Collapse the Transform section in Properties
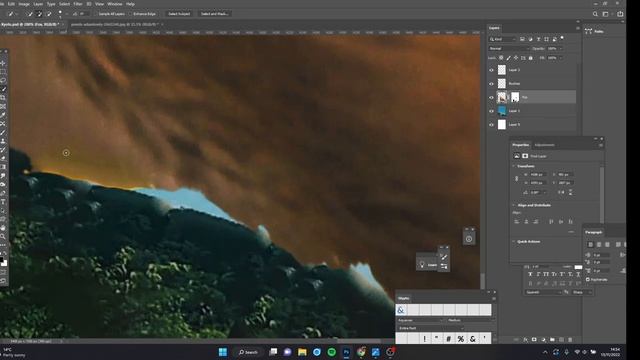 click(x=513, y=166)
